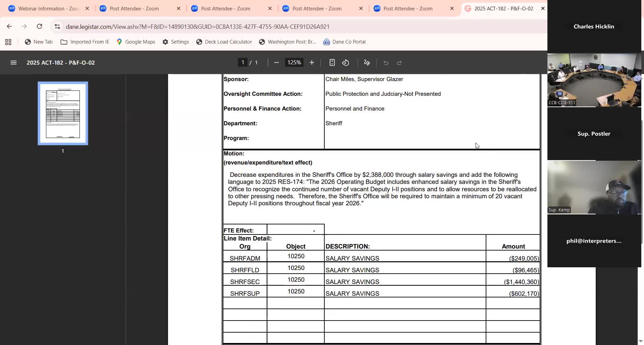Go back to previous page

coord(9,26)
